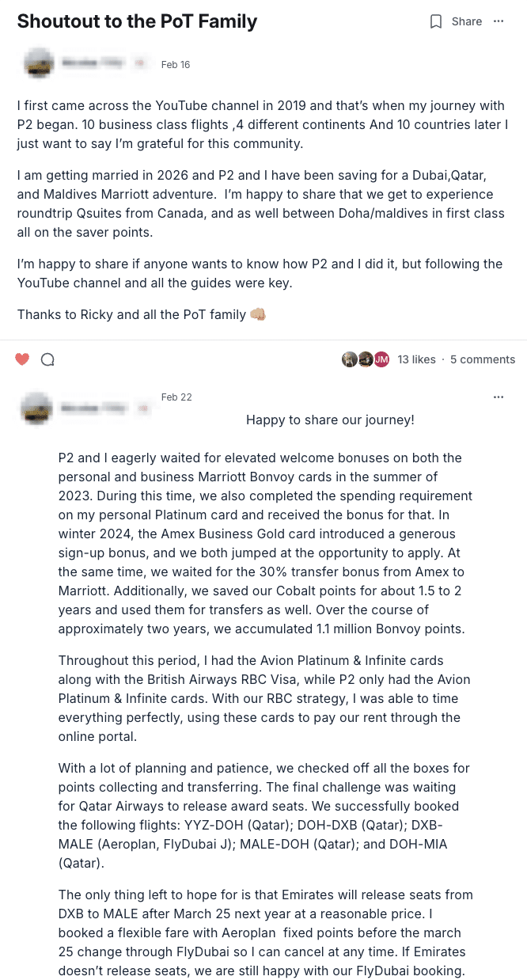Toggle the red heart like icon
The height and width of the screenshot is (980, 527).
coord(22,359)
